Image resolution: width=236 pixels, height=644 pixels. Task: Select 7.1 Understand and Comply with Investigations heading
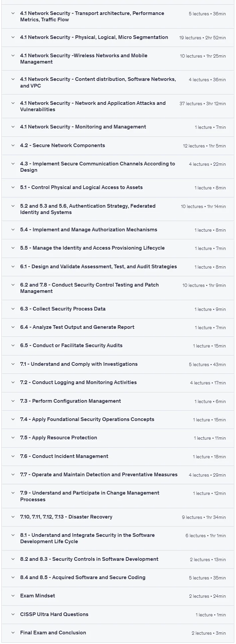[x=79, y=364]
